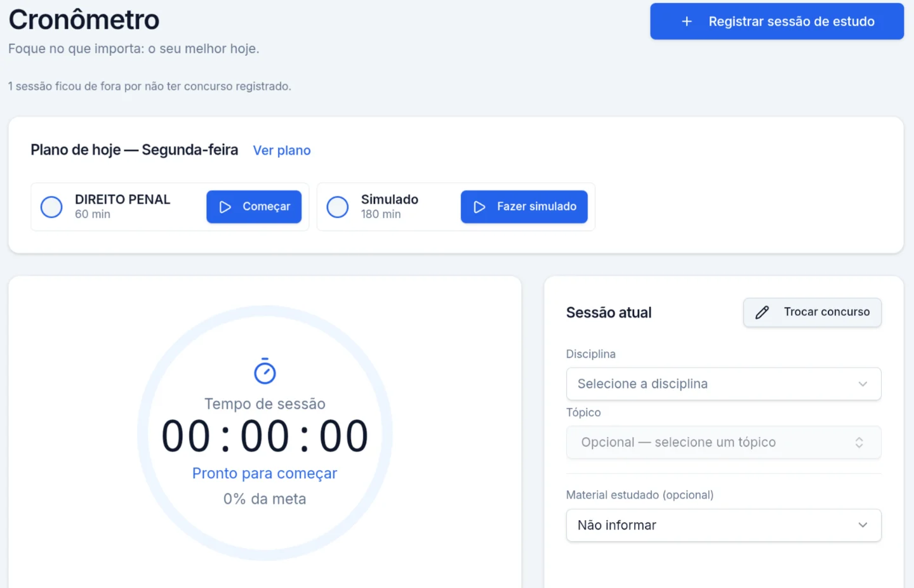Image resolution: width=914 pixels, height=588 pixels.
Task: Click the Sessão atual heading
Action: (609, 313)
